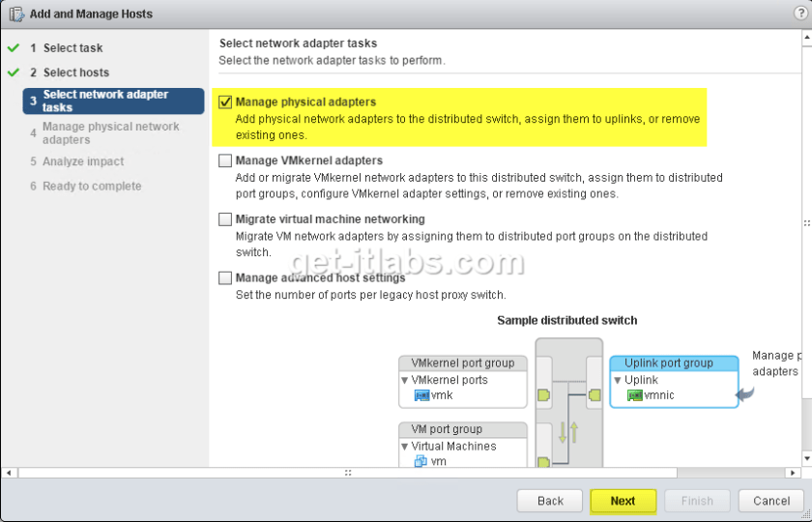Click vertical scrollbar up arrow
This screenshot has height=522, width=812.
(807, 38)
